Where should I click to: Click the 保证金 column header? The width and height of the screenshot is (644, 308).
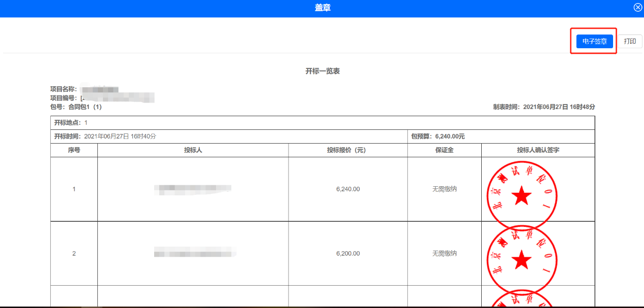(x=444, y=150)
